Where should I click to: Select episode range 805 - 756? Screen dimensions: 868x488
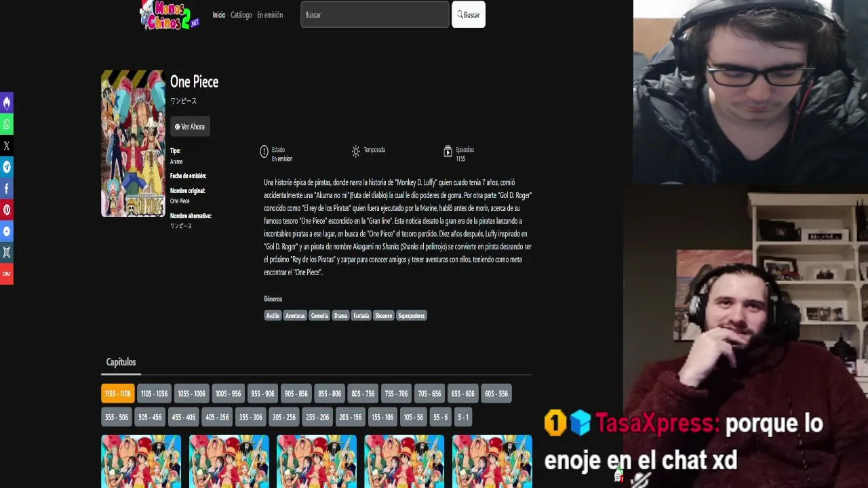(363, 394)
